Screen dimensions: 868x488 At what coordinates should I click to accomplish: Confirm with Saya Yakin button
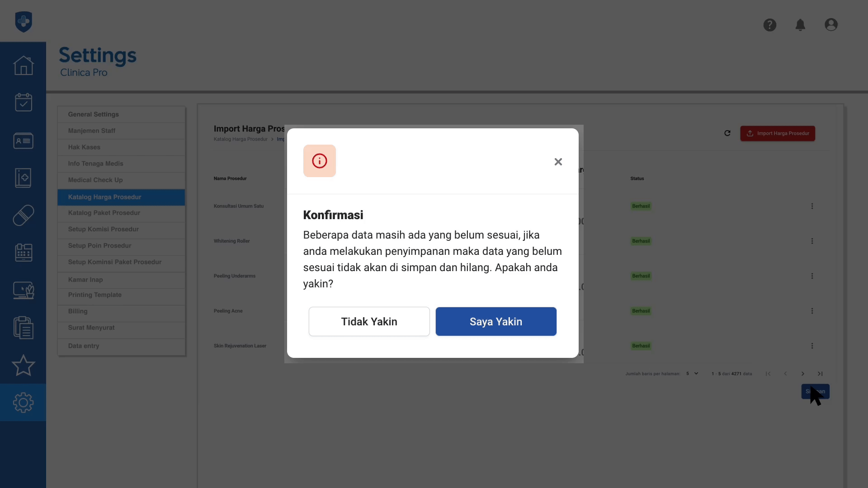tap(495, 321)
